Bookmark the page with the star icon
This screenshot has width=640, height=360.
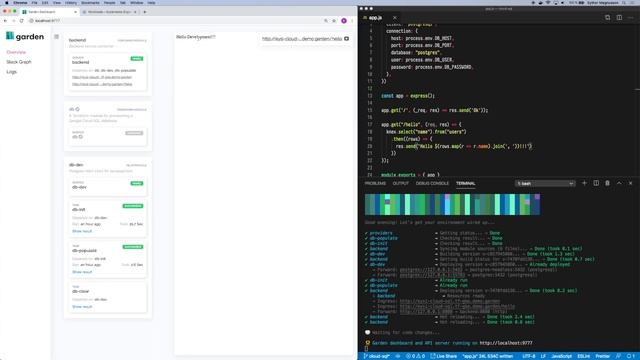[x=334, y=20]
